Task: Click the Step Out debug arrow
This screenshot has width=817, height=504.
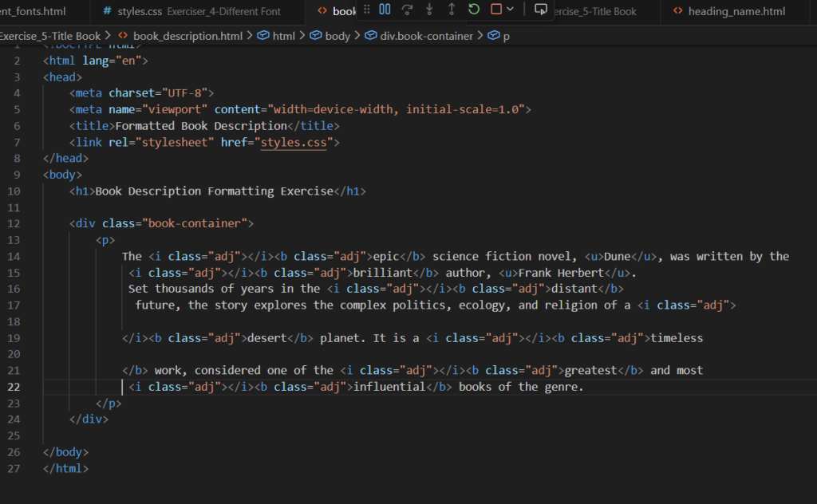Action: 452,10
